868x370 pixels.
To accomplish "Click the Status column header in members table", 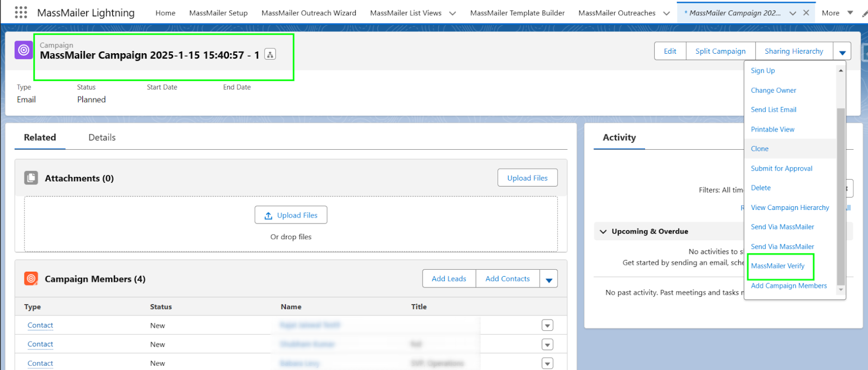I will [x=161, y=307].
